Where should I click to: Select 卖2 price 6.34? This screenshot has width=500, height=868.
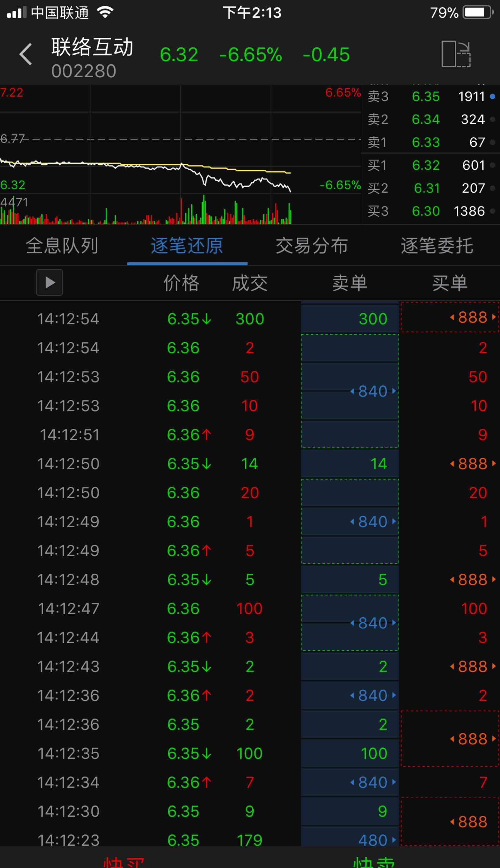click(426, 119)
